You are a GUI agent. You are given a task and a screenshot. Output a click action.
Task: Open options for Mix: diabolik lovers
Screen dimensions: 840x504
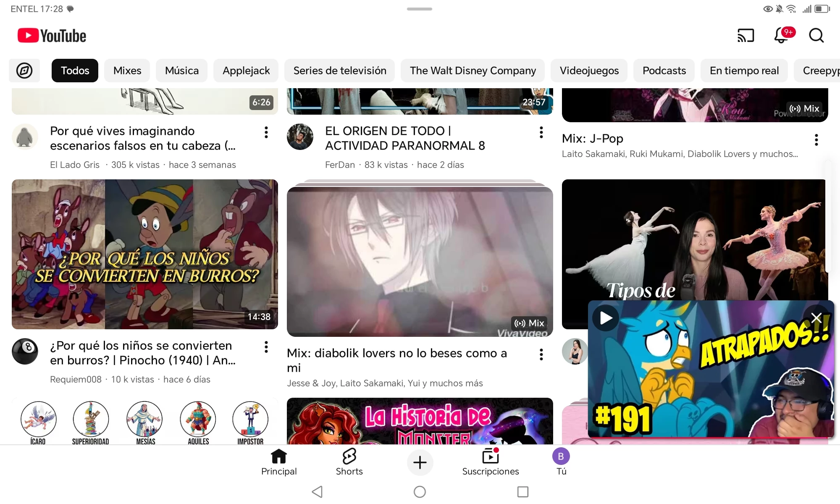click(x=541, y=354)
